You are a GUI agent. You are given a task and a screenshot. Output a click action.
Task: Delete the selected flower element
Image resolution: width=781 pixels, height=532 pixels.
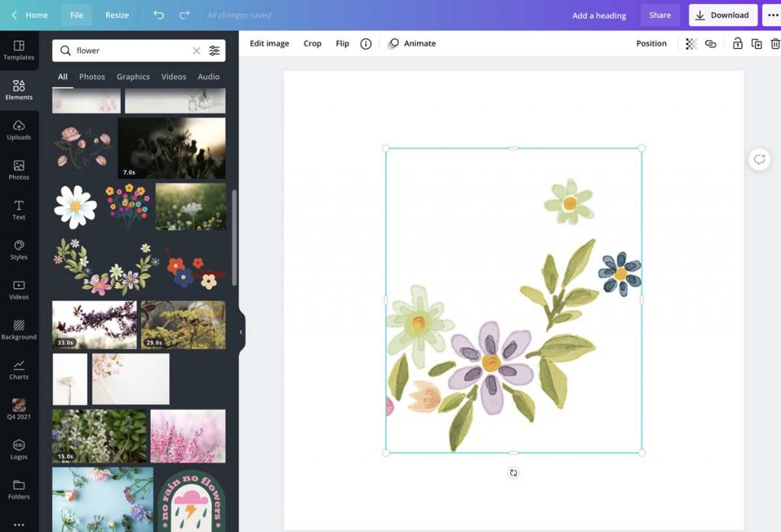pyautogui.click(x=774, y=43)
